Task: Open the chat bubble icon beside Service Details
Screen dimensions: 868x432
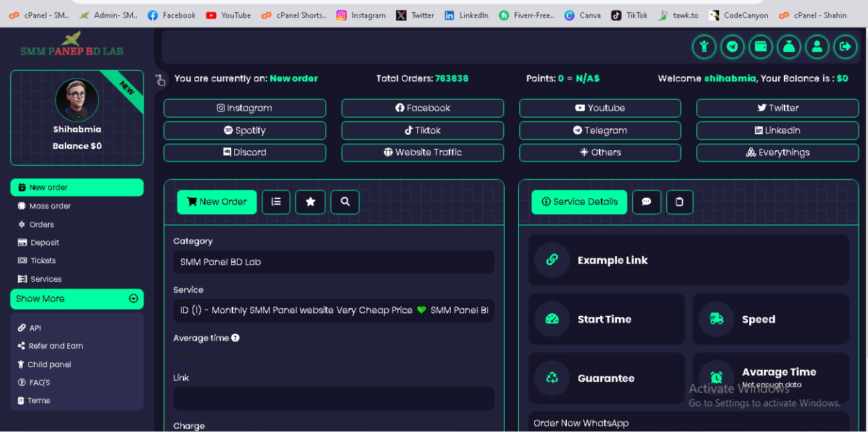Action: pos(646,202)
